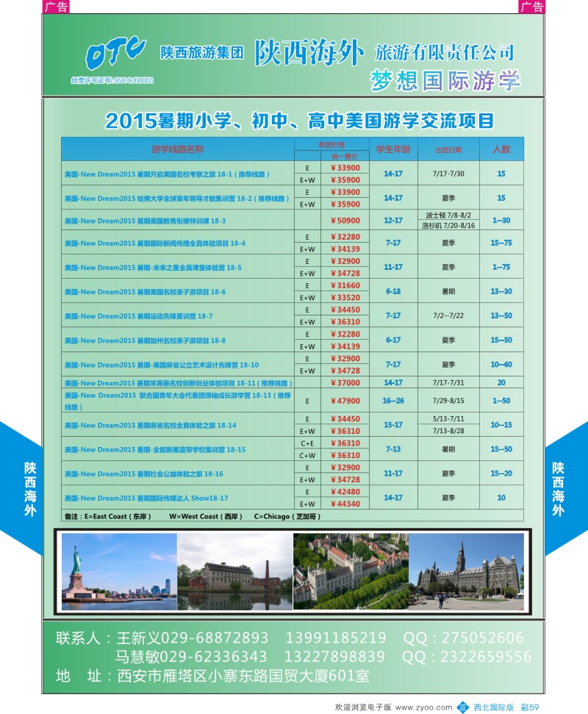
Task: Click the 彩59 page number
Action: tap(530, 707)
